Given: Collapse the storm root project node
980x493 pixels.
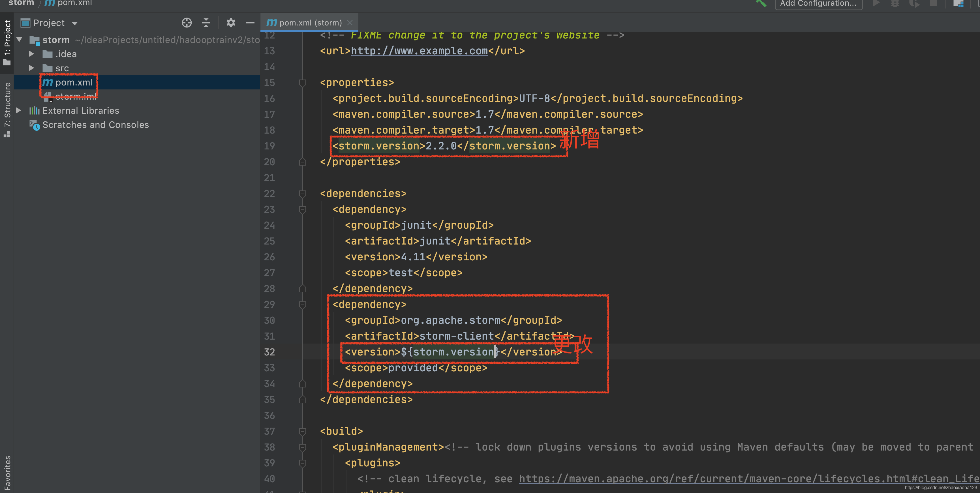Looking at the screenshot, I should 20,40.
